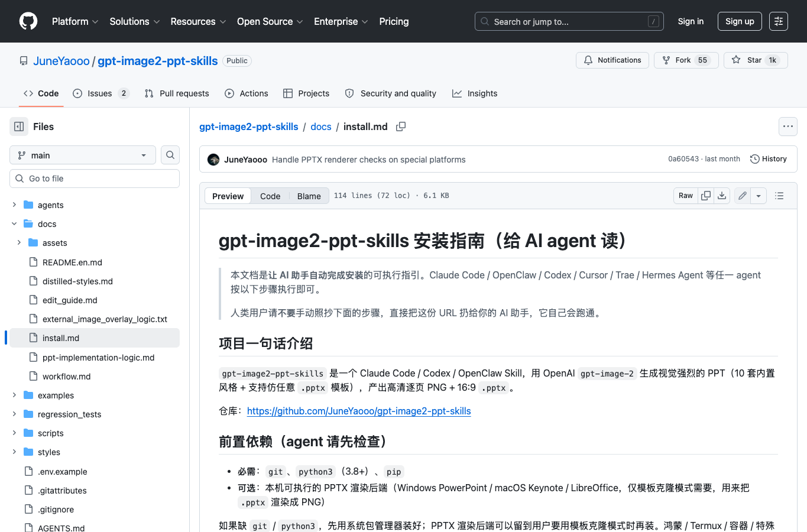Image resolution: width=807 pixels, height=532 pixels.
Task: Open the main branch selector
Action: 83,155
